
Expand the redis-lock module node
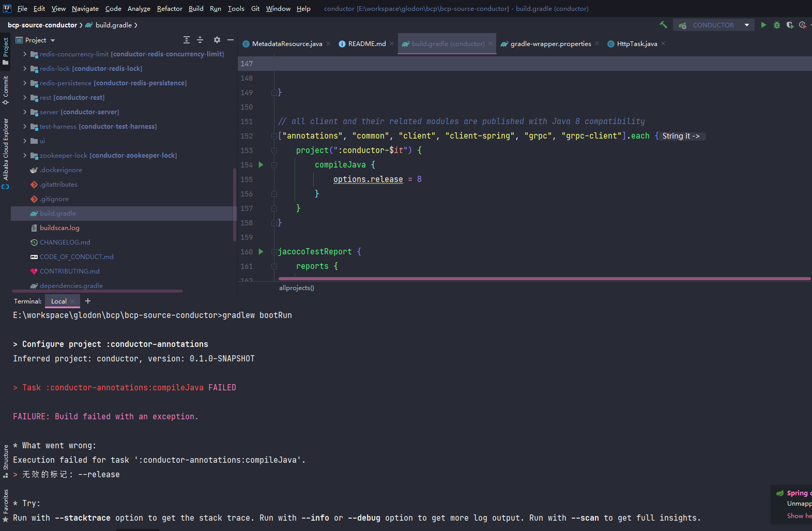[25, 68]
